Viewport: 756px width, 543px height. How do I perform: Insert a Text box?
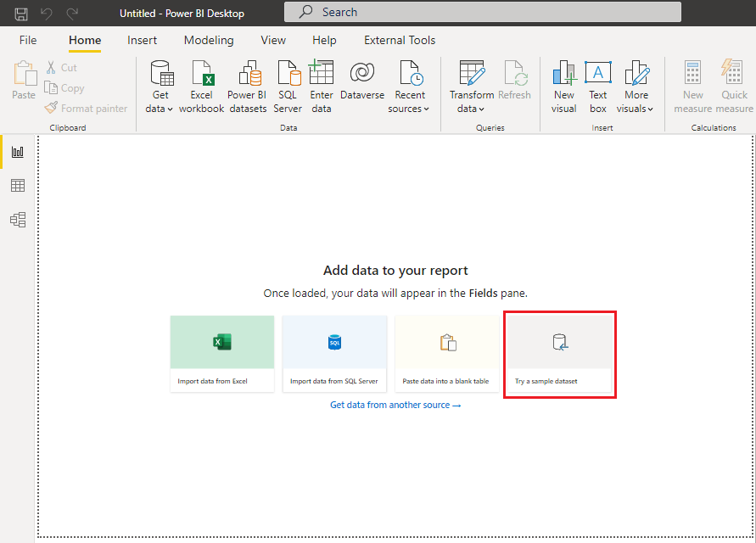598,87
